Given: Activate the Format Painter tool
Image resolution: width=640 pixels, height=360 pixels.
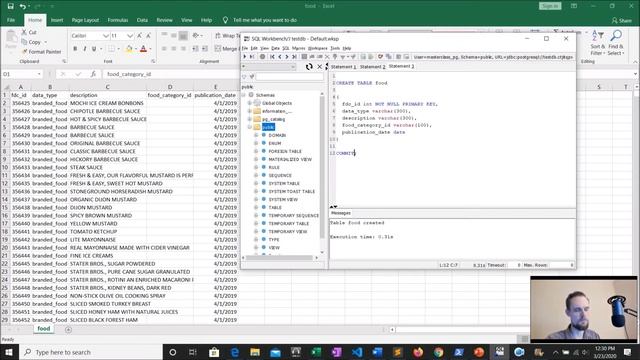Looking at the screenshot, I should click(x=41, y=52).
